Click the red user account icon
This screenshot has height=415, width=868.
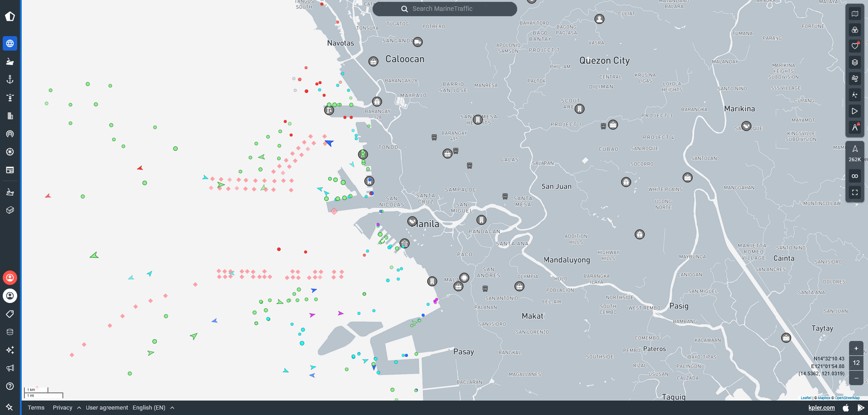(x=10, y=278)
